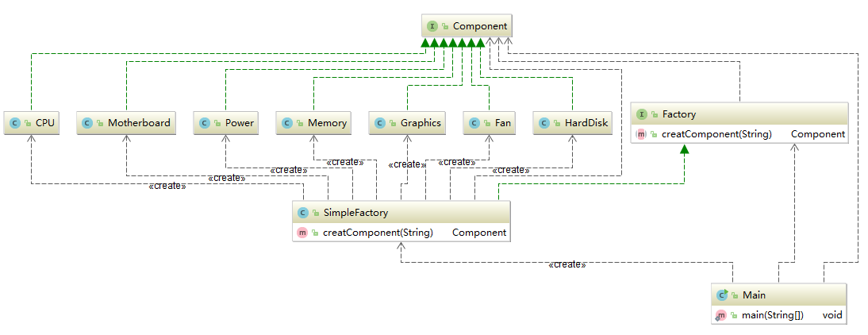Click the public visibility icon beside Main label
868x335 pixels.
pyautogui.click(x=735, y=295)
